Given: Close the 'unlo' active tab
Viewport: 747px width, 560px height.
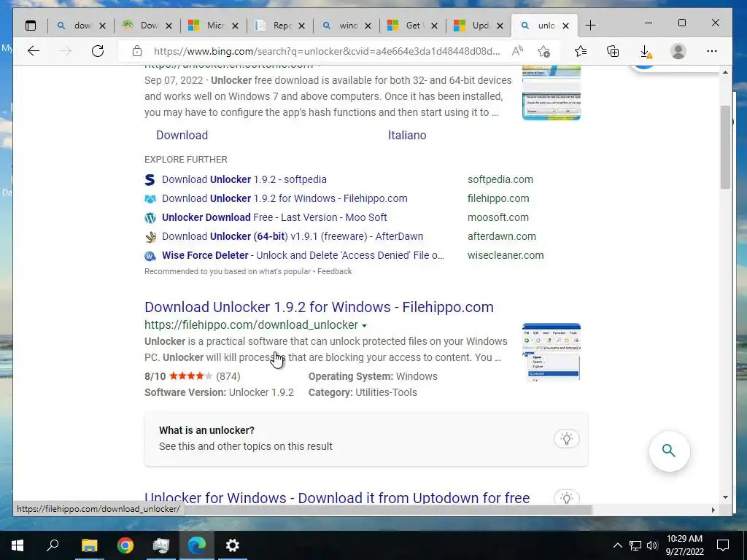Looking at the screenshot, I should point(565,26).
